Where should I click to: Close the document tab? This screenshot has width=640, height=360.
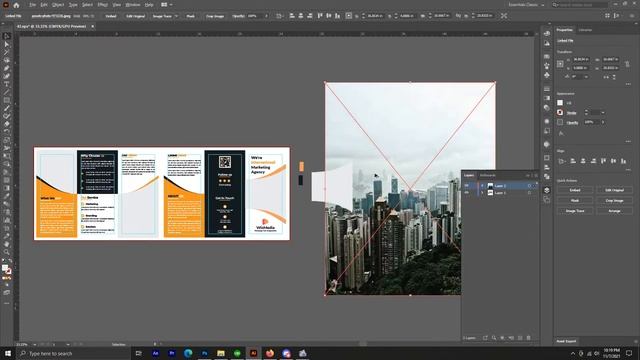[x=93, y=26]
